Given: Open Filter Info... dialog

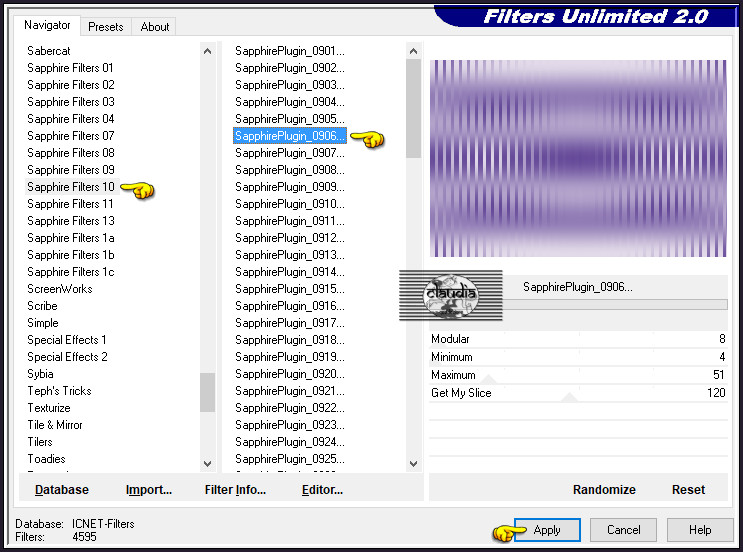Looking at the screenshot, I should coord(235,489).
